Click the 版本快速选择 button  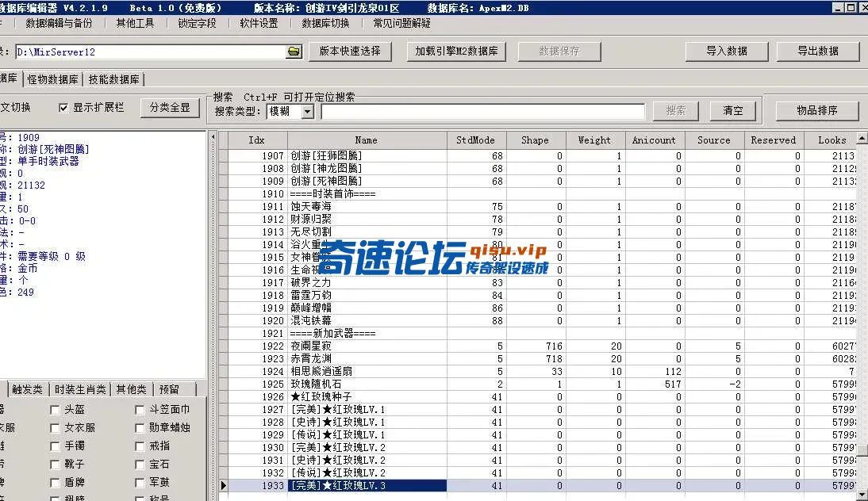[350, 51]
